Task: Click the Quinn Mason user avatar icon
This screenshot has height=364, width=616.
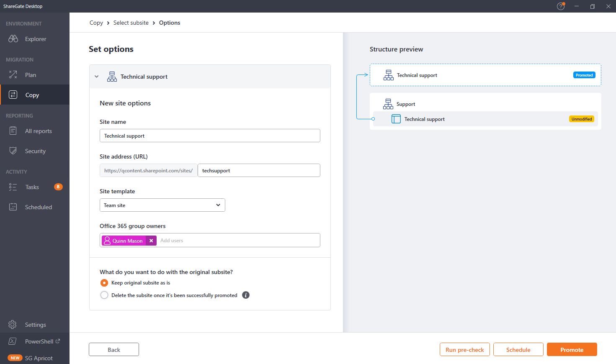Action: click(x=107, y=241)
